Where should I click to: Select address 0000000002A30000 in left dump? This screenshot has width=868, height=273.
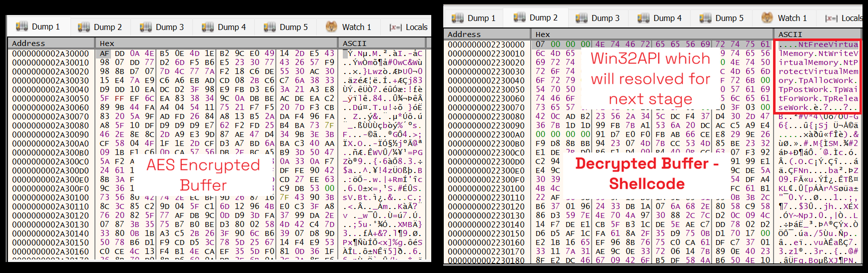coord(50,53)
